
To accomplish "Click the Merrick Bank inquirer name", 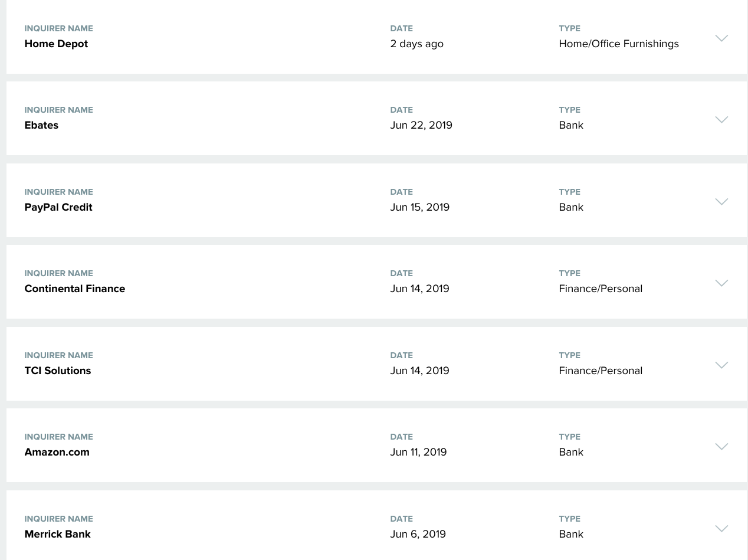I will (x=57, y=534).
